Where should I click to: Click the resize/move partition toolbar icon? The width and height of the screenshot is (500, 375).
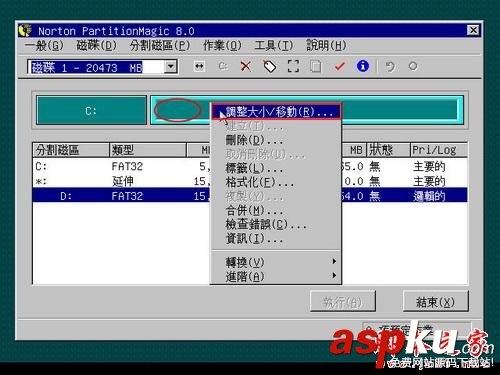coord(199,66)
